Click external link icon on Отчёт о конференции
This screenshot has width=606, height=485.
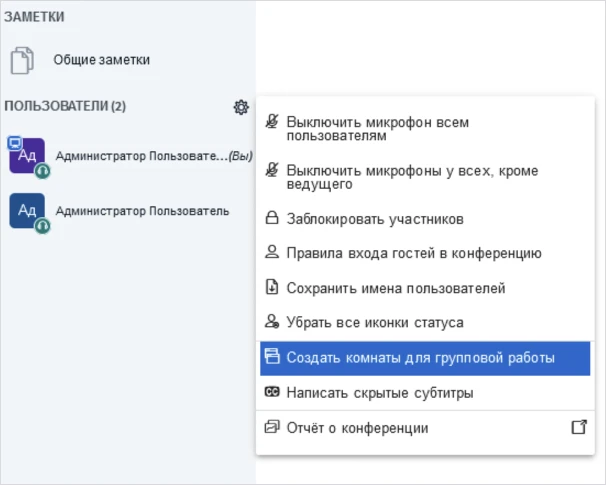pos(579,427)
